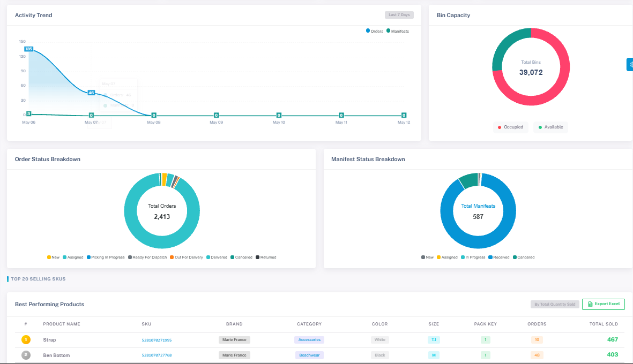Toggle Available legend in Bin Capacity
Viewport: 633px width, 364px height.
coord(550,127)
